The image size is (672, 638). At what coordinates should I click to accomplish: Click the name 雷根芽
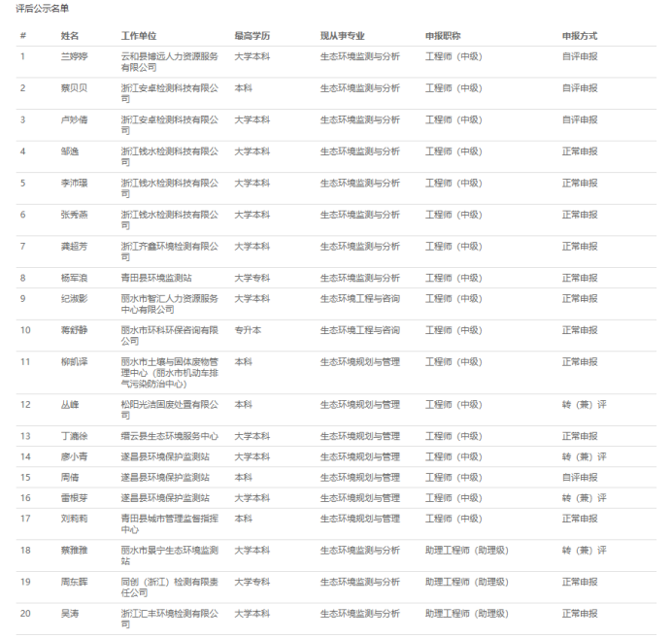tap(74, 498)
